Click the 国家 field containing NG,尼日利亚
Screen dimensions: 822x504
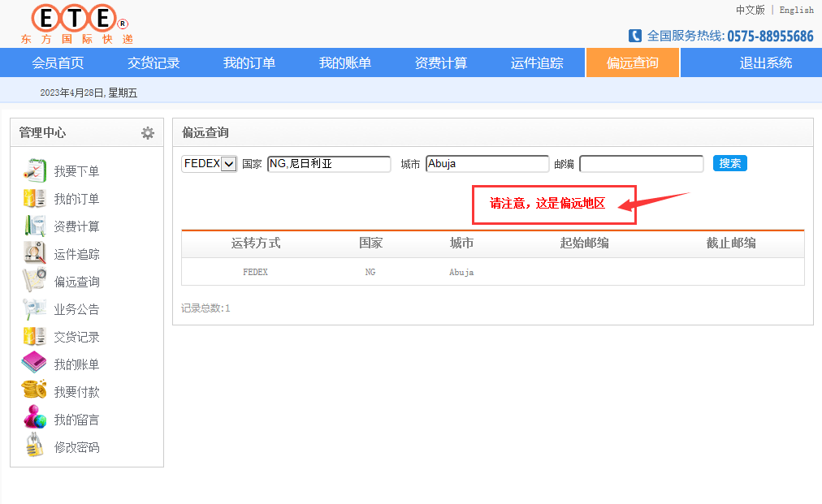(329, 164)
